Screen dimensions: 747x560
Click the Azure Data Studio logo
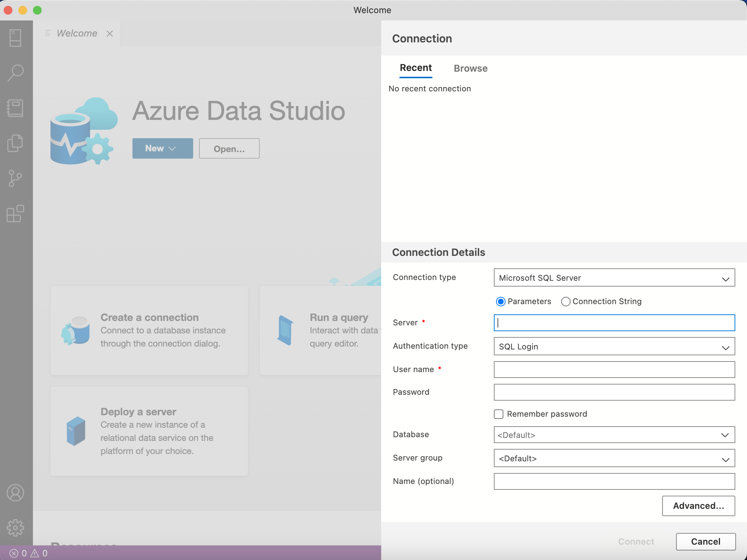[x=84, y=131]
